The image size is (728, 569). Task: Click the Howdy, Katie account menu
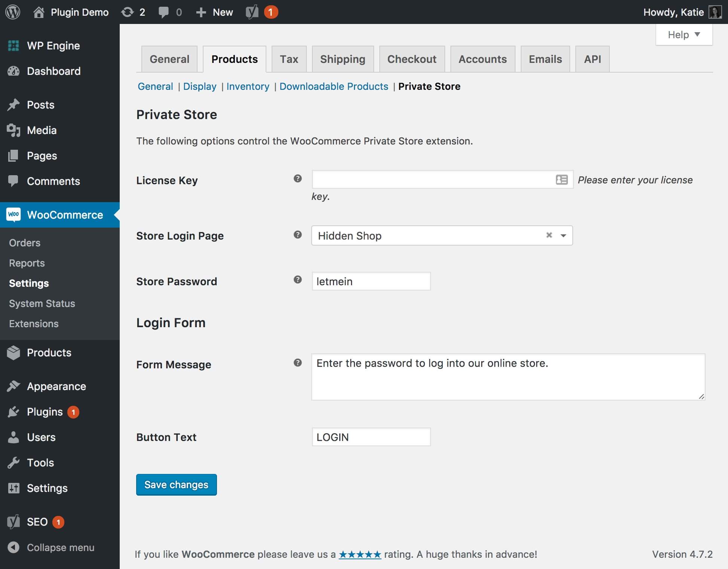tap(682, 12)
